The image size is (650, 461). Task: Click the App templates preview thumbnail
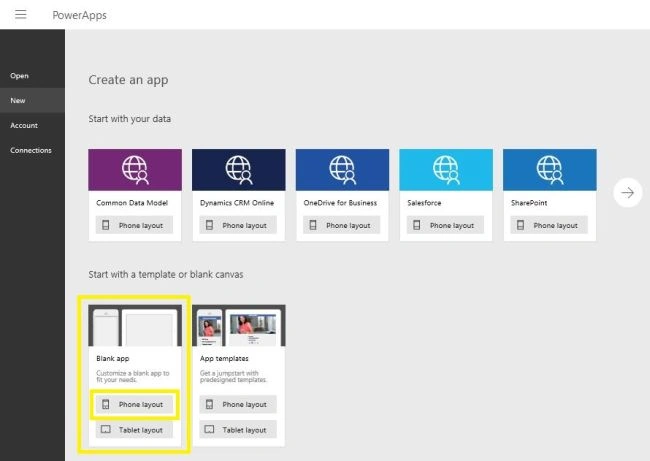point(239,325)
